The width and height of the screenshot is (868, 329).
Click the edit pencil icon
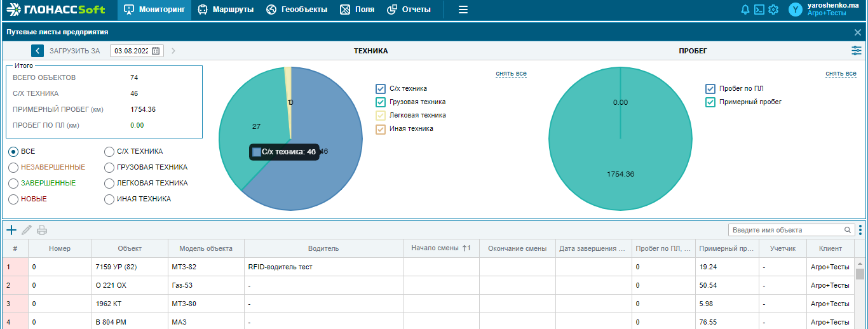point(27,230)
